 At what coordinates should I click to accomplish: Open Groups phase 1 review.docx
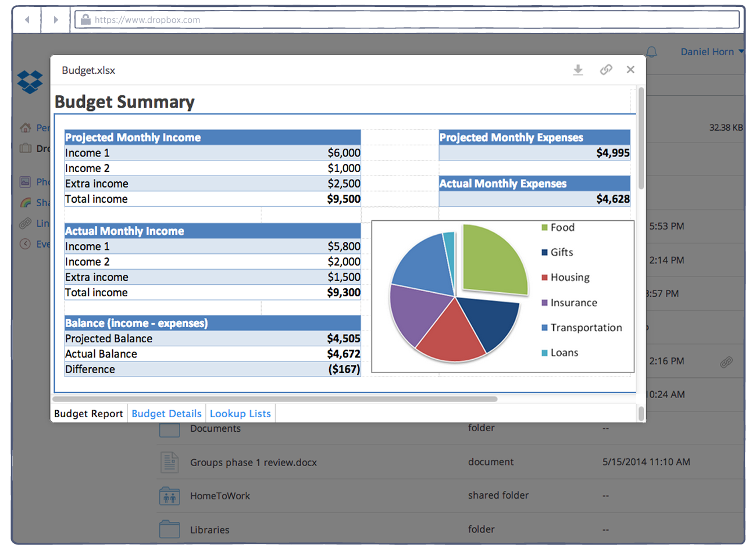pyautogui.click(x=253, y=463)
